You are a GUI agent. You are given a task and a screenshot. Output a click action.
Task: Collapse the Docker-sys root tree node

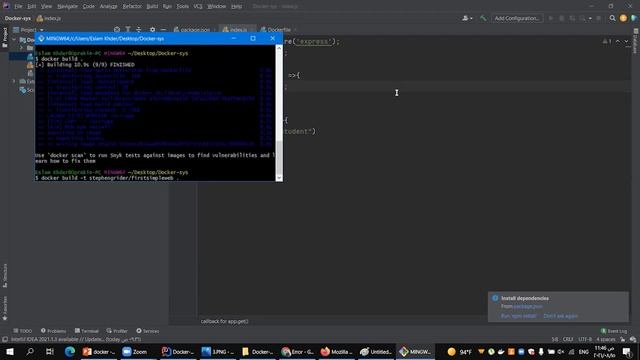tap(14, 40)
